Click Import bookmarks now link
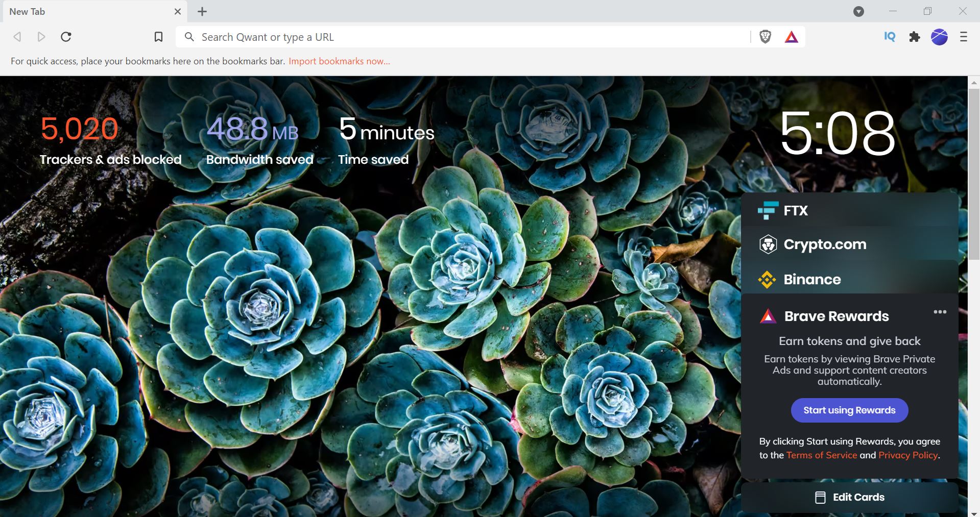Viewport: 980px width, 517px height. pos(339,61)
